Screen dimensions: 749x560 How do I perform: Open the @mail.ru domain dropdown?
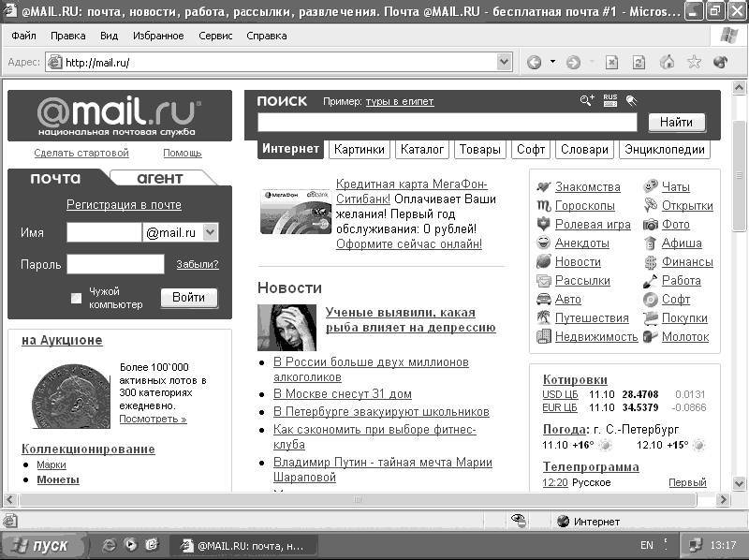click(210, 232)
